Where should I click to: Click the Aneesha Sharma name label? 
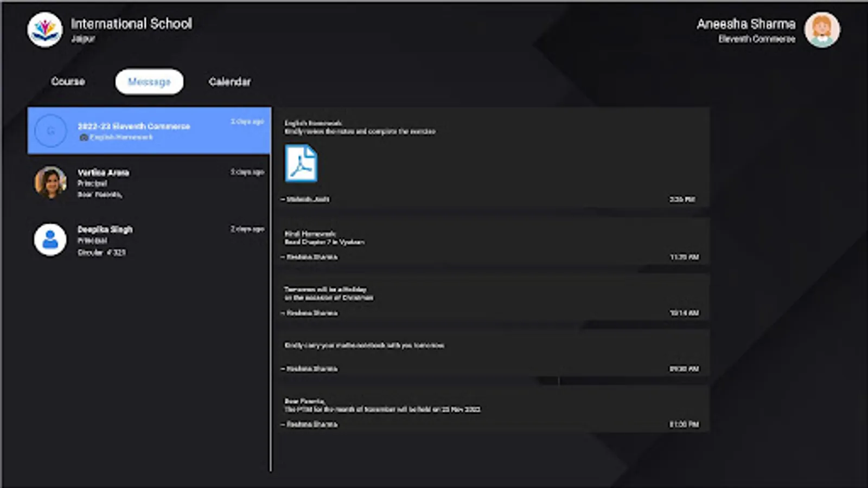click(746, 24)
